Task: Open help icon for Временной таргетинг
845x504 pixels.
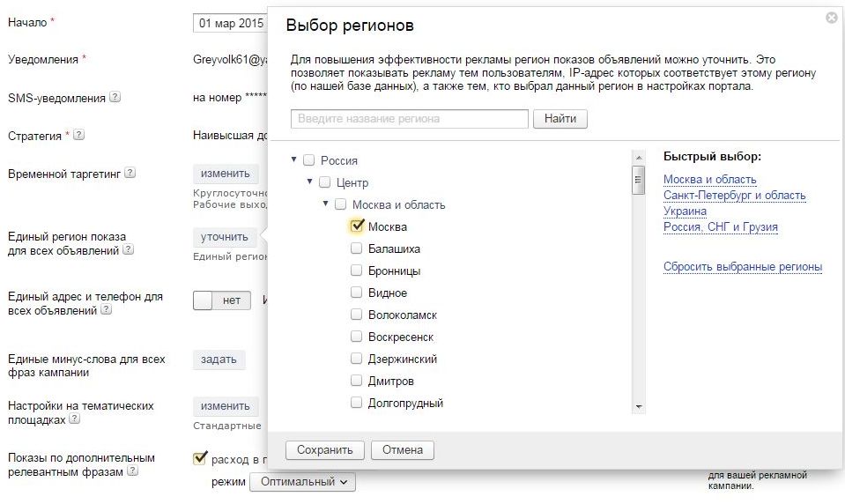Action: pyautogui.click(x=130, y=173)
